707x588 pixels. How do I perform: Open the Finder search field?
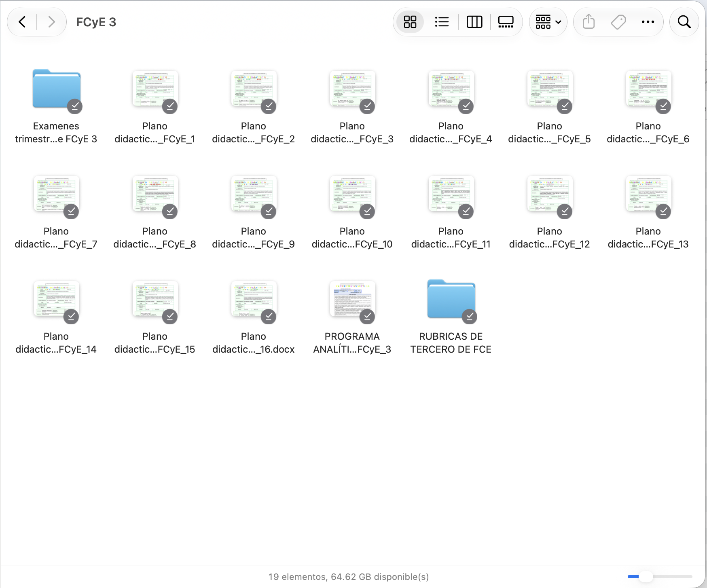(x=684, y=22)
